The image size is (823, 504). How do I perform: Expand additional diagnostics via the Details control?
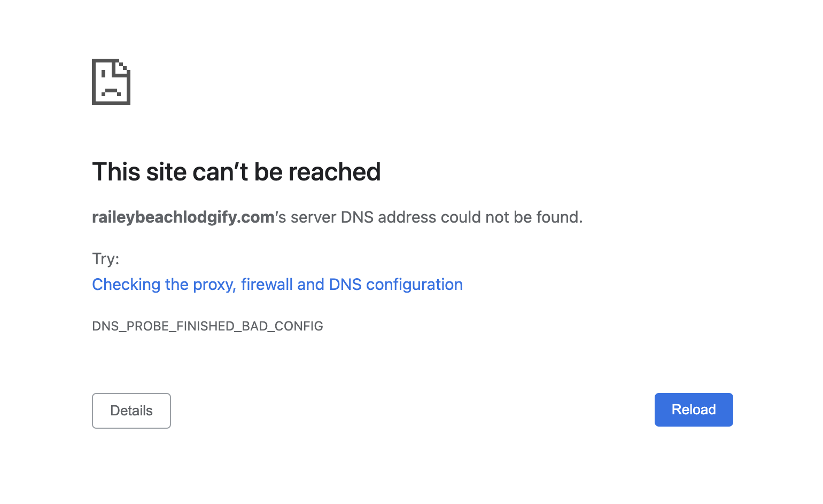pyautogui.click(x=131, y=411)
